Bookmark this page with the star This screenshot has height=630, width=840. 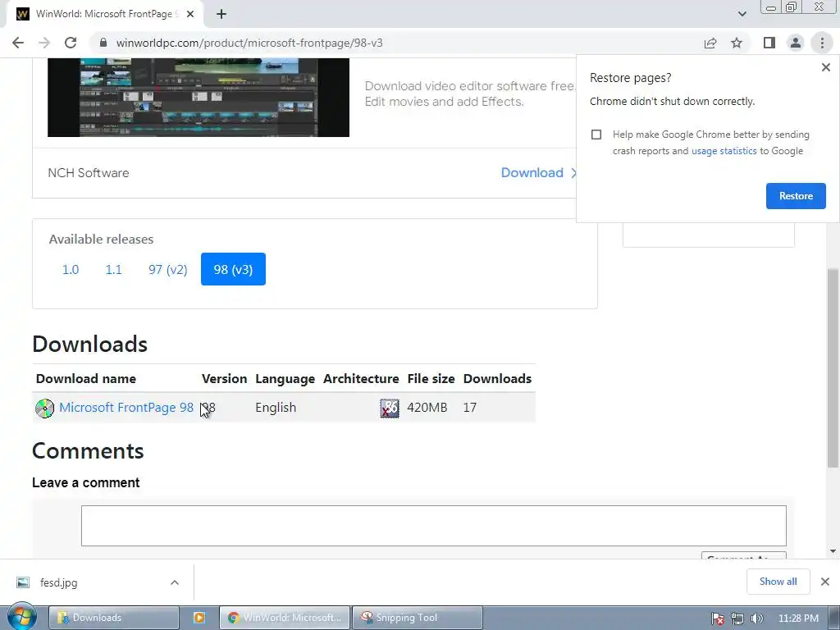pyautogui.click(x=737, y=43)
